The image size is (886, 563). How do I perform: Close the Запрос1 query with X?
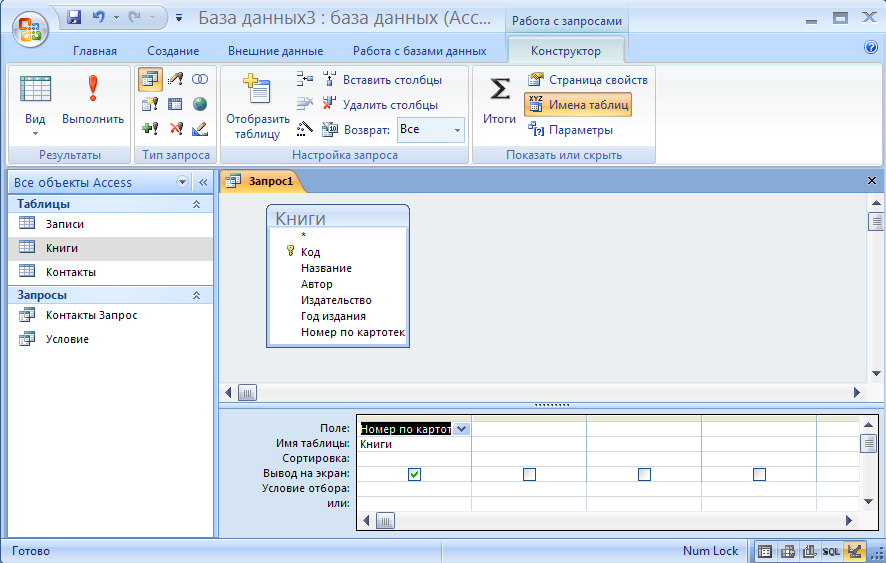pos(872,180)
